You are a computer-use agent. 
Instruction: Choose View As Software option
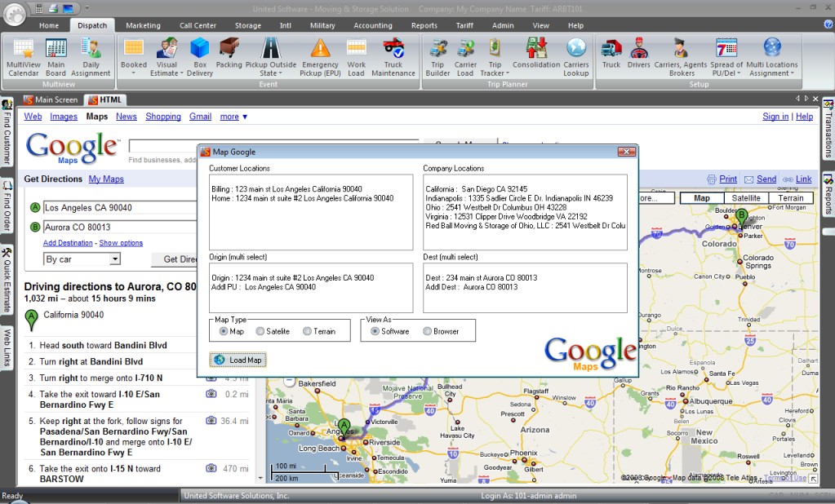click(x=375, y=331)
